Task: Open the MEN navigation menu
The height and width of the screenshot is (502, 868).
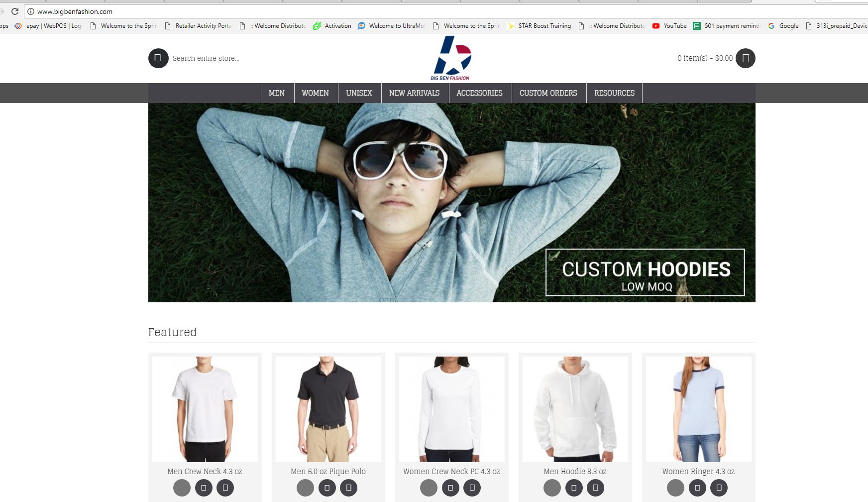Action: pos(277,93)
